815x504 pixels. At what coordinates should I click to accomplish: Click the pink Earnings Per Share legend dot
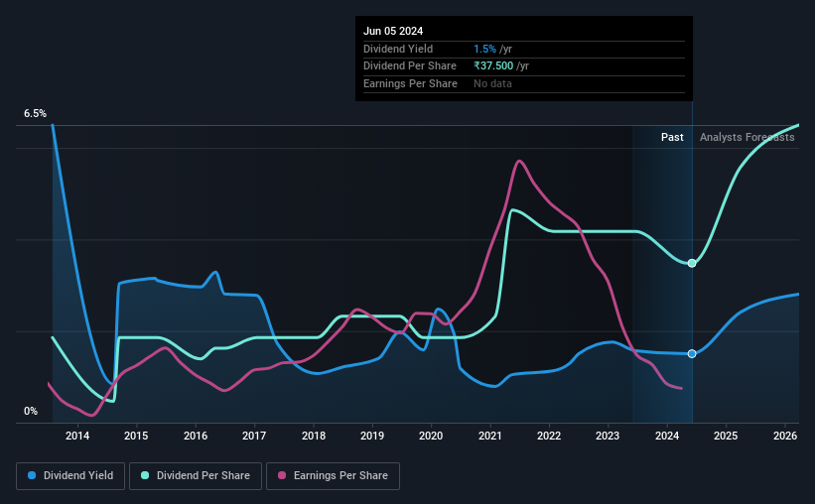[282, 475]
